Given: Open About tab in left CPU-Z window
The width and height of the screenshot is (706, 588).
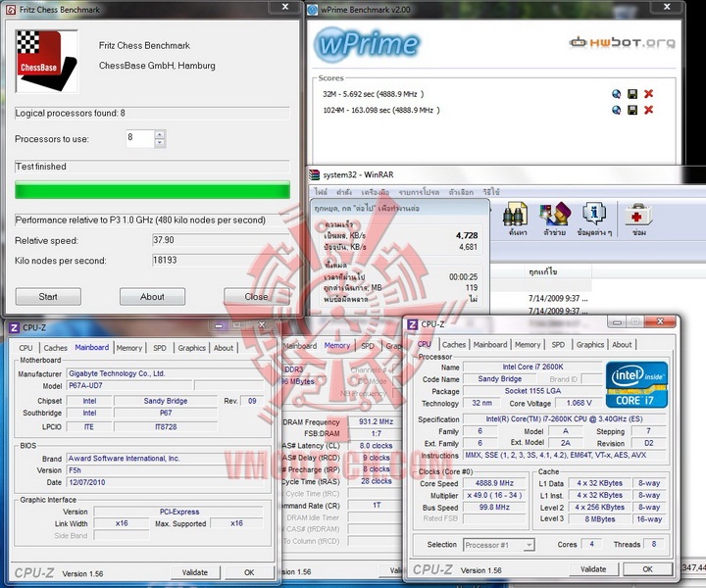Looking at the screenshot, I should point(224,348).
